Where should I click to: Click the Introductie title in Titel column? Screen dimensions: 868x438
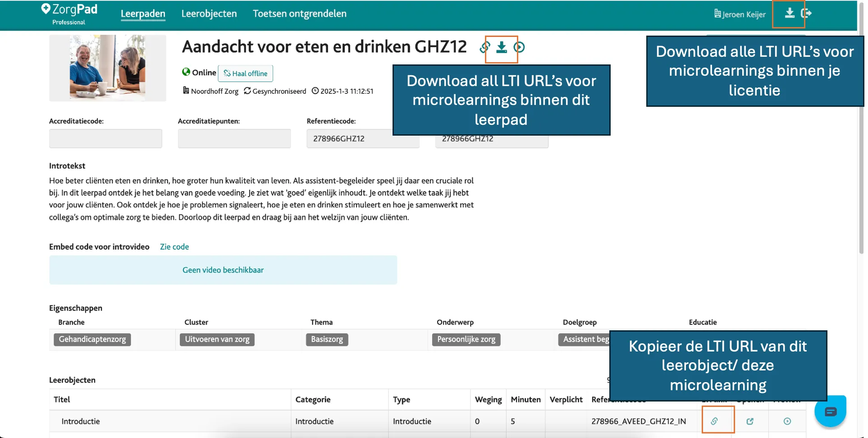81,421
